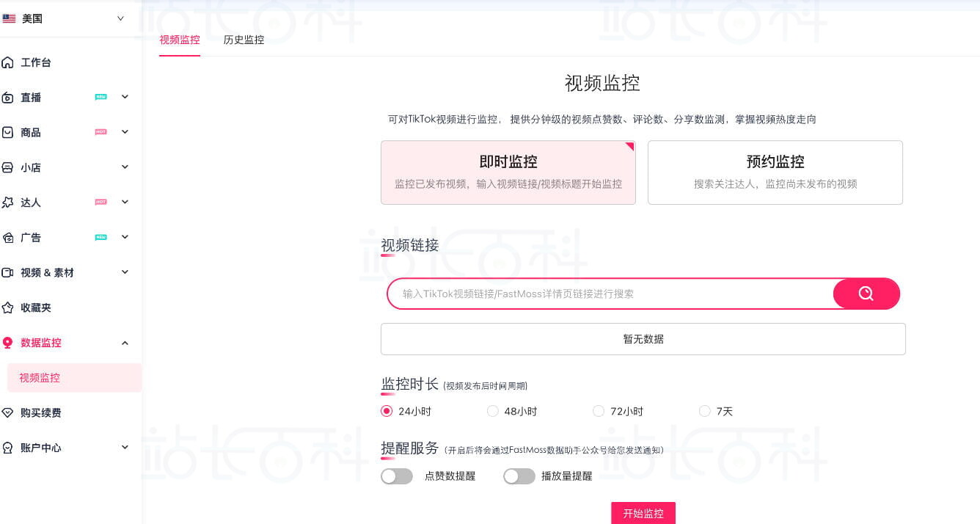Image resolution: width=980 pixels, height=524 pixels.
Task: Click the 数据监控 webcam icon
Action: tap(8, 343)
